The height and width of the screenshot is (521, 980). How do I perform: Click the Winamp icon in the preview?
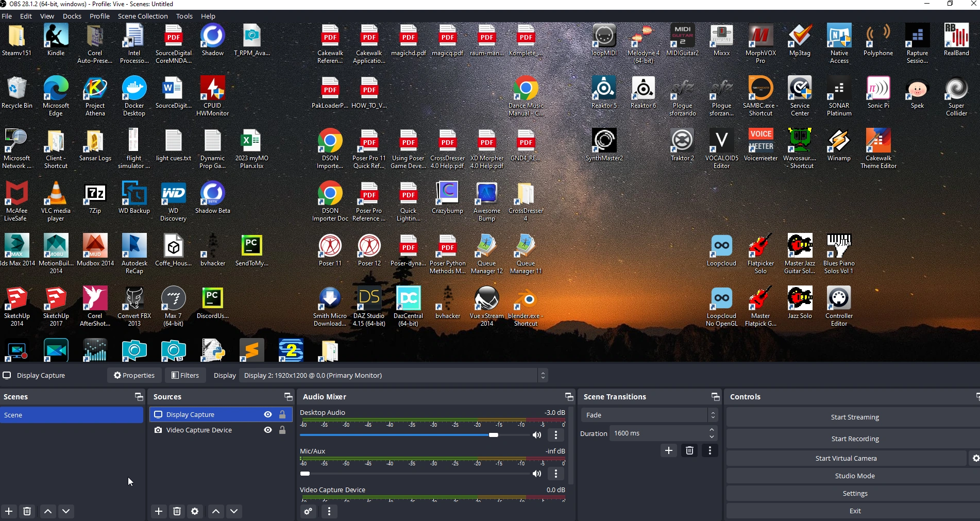point(839,145)
